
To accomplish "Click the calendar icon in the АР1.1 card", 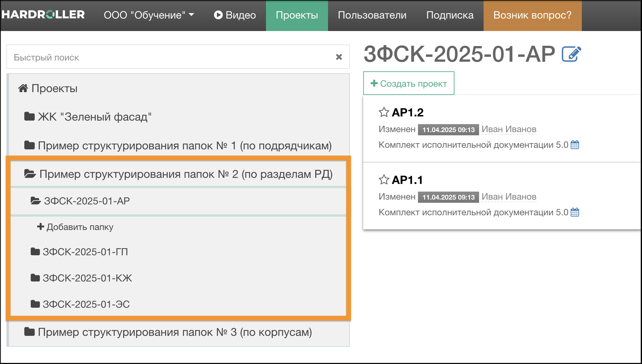I will (575, 212).
